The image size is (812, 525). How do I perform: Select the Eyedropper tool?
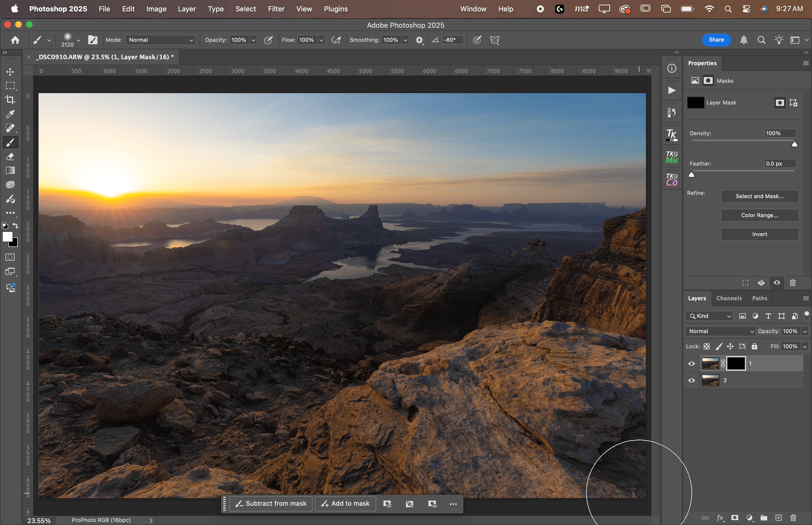tap(10, 114)
